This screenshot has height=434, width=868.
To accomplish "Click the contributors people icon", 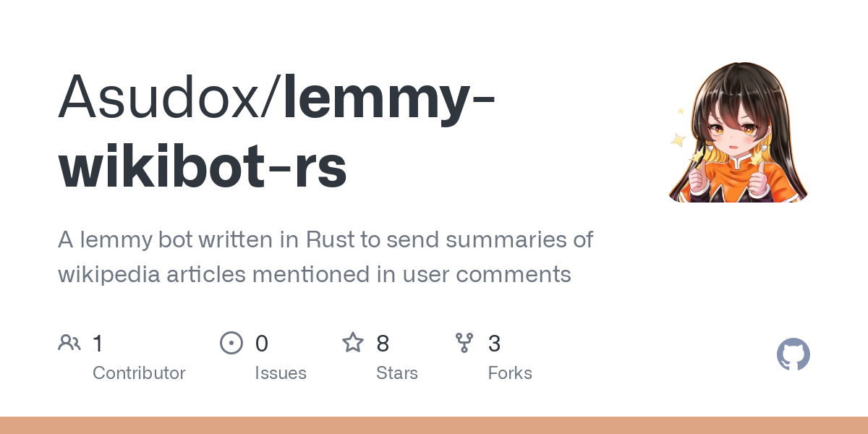I will point(69,343).
